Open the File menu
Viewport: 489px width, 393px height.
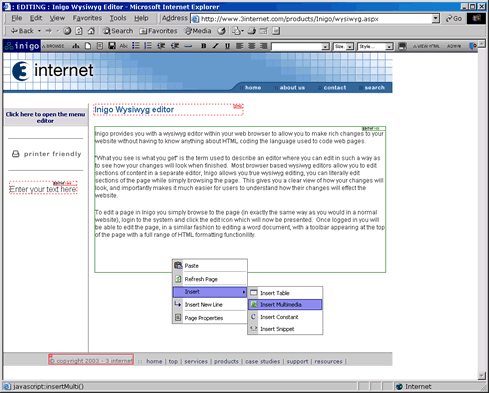[x=17, y=18]
